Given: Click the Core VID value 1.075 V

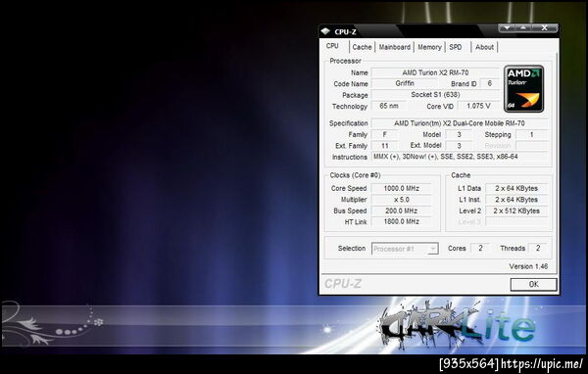Looking at the screenshot, I should 478,106.
